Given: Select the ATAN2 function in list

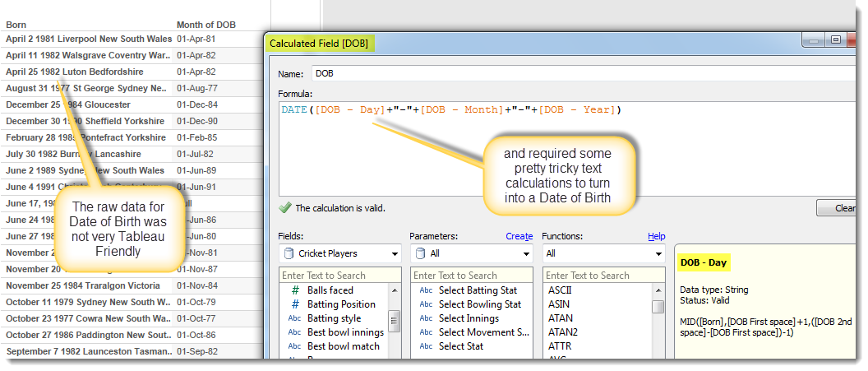Looking at the screenshot, I should click(562, 332).
